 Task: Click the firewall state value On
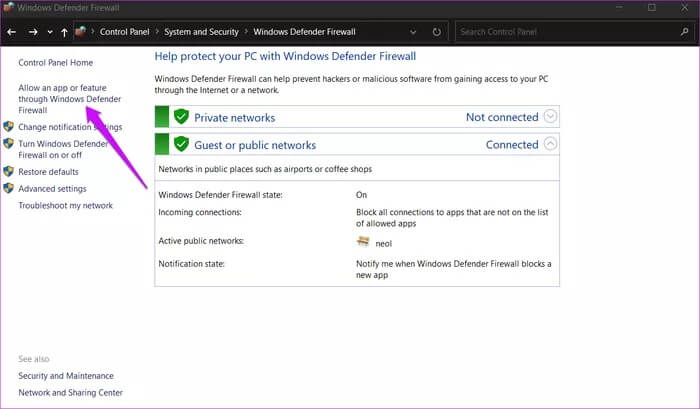coord(361,195)
